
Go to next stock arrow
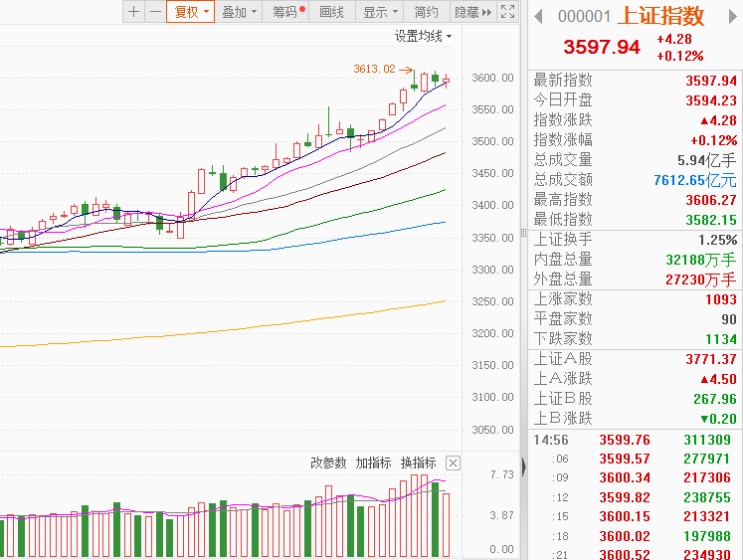[733, 17]
